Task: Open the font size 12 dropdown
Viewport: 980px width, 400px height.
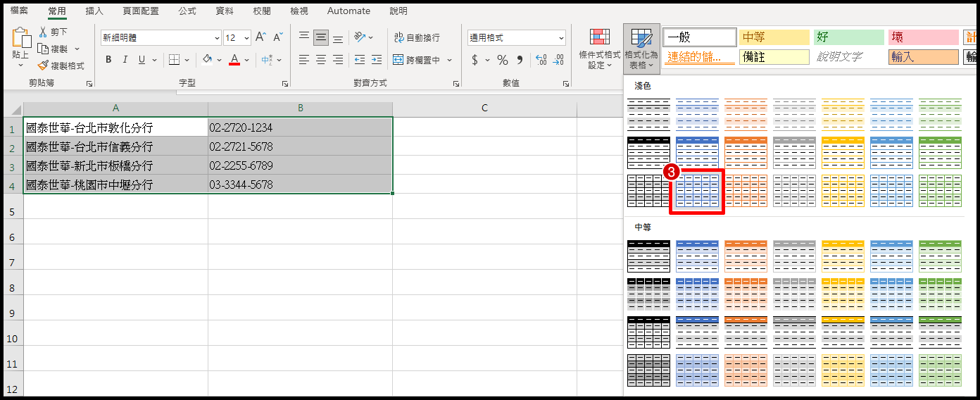Action: [x=246, y=37]
